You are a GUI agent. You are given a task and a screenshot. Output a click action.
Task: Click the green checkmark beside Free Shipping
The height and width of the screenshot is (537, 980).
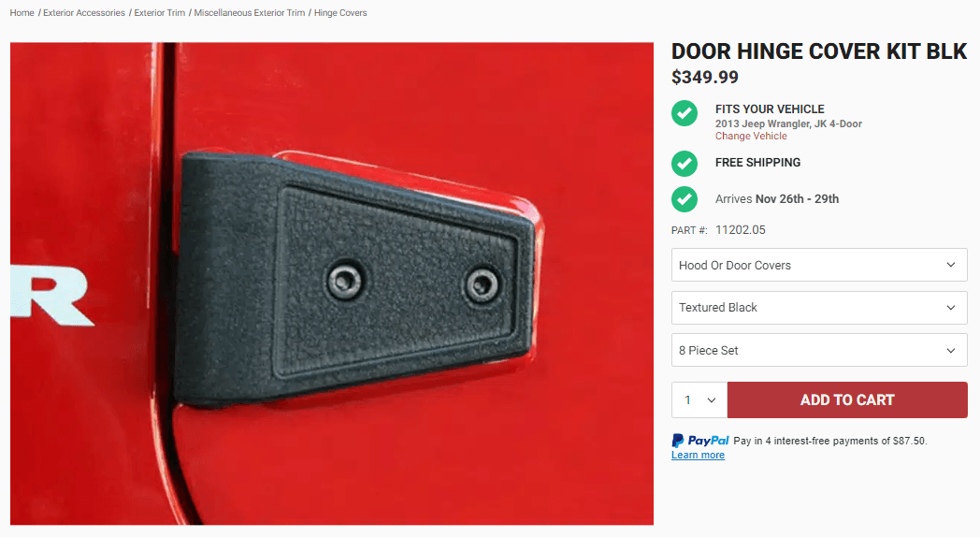[685, 163]
